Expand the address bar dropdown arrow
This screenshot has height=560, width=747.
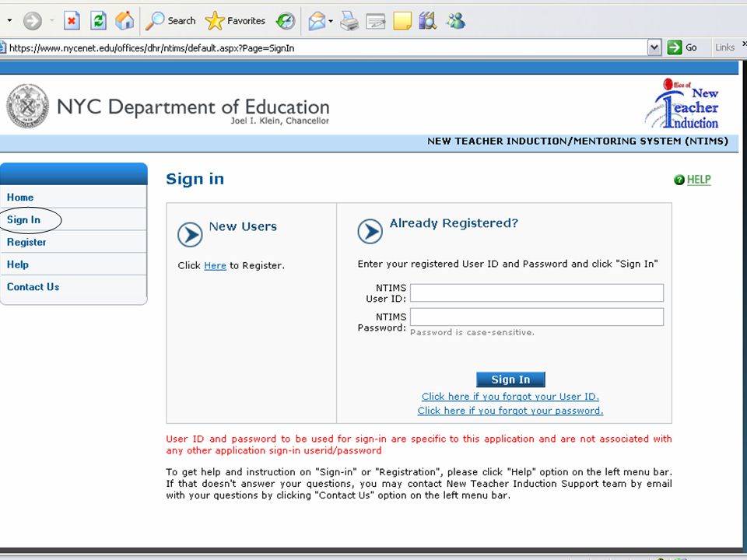click(654, 47)
